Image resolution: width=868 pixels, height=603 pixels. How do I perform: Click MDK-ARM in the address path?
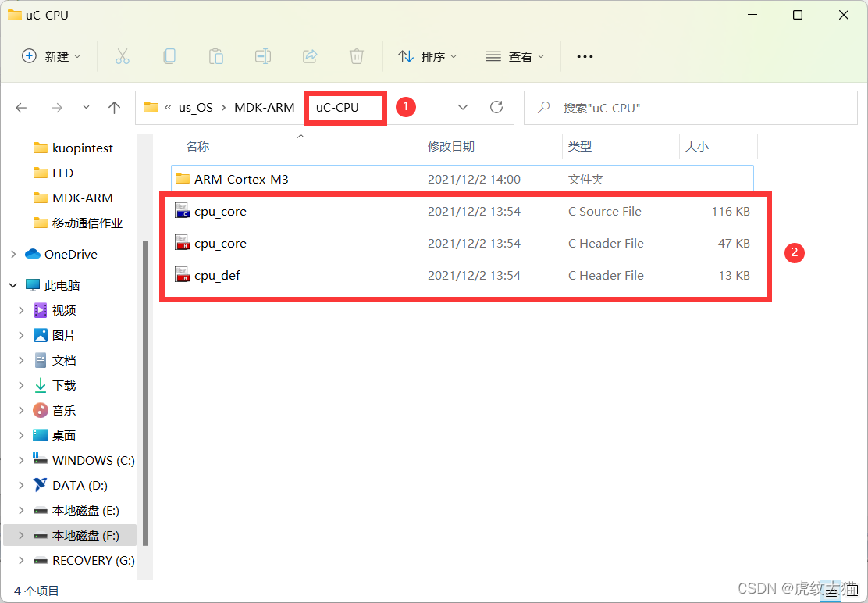click(264, 108)
